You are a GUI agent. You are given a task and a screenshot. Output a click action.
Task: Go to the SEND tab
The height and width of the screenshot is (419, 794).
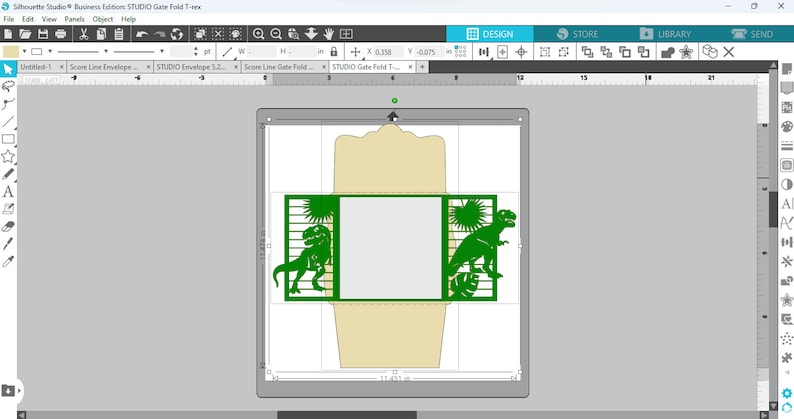coord(751,34)
